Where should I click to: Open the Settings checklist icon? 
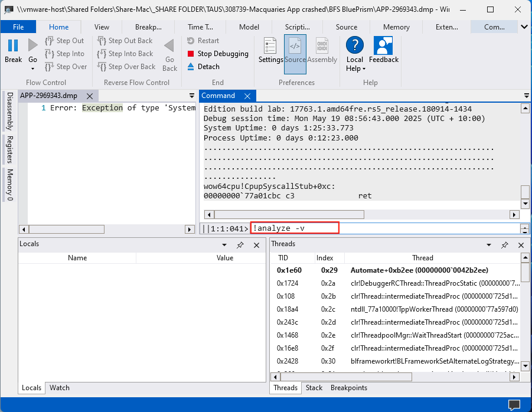270,46
